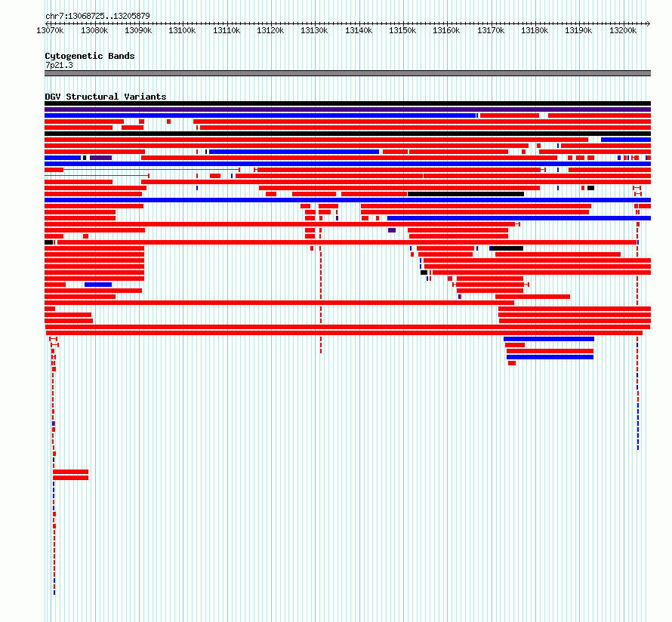Click the 13090k ruler label
The width and height of the screenshot is (672, 622).
pos(138,30)
